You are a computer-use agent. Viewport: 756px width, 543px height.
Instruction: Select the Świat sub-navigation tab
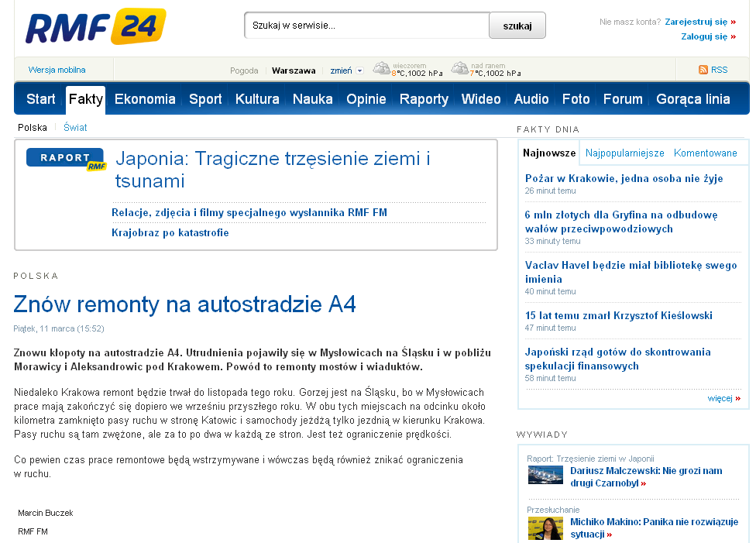(75, 127)
